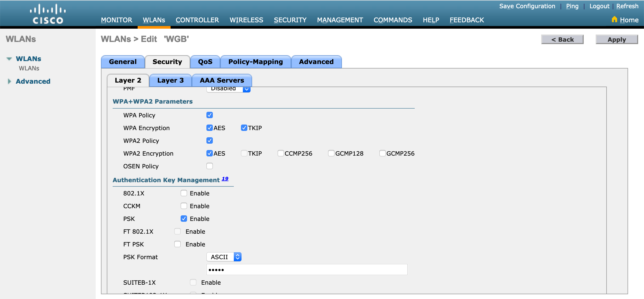This screenshot has height=299, width=644.
Task: Switch to the Layer 3 tab
Action: [x=170, y=80]
